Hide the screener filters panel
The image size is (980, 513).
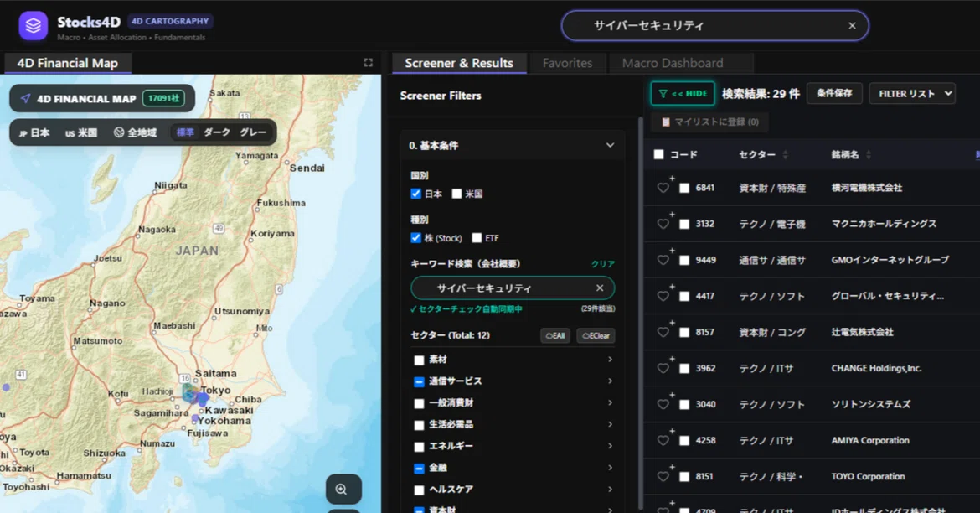pyautogui.click(x=683, y=93)
